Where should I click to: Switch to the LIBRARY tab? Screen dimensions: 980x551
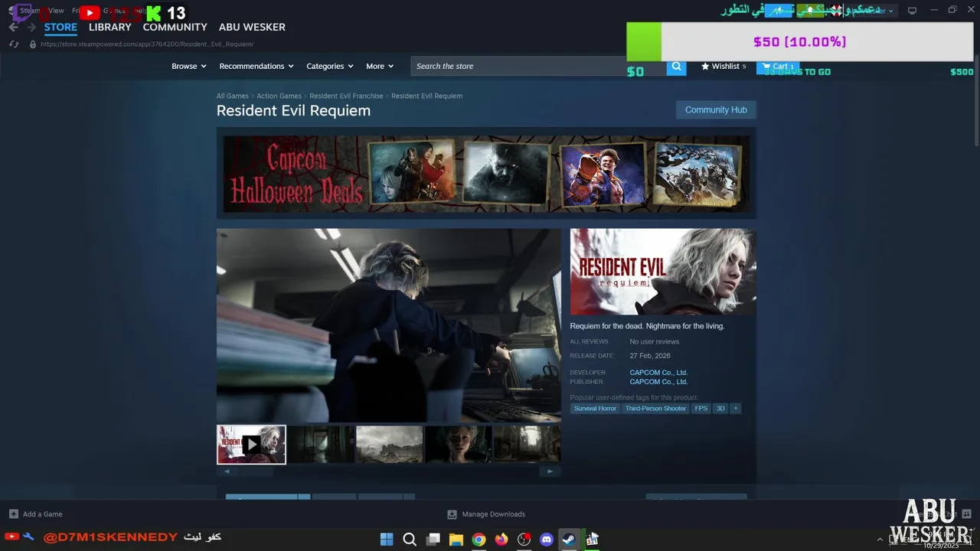tap(110, 27)
